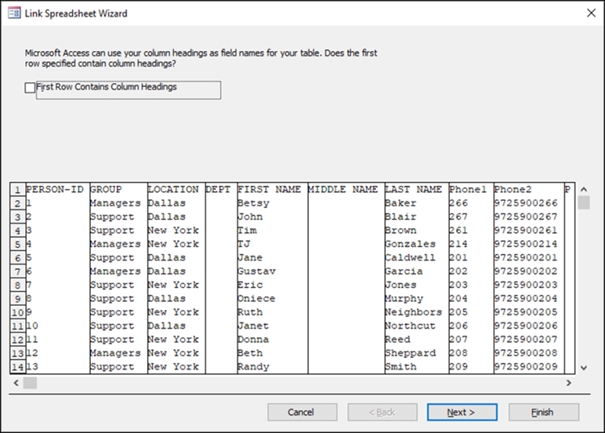Click the vertical scrollbar thumb
Viewport: 605px width, 433px height.
584,202
